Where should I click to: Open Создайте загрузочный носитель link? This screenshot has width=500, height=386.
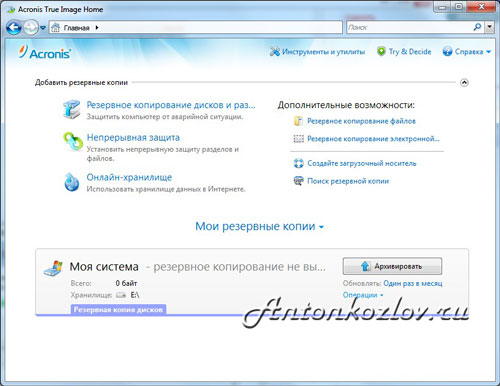362,163
